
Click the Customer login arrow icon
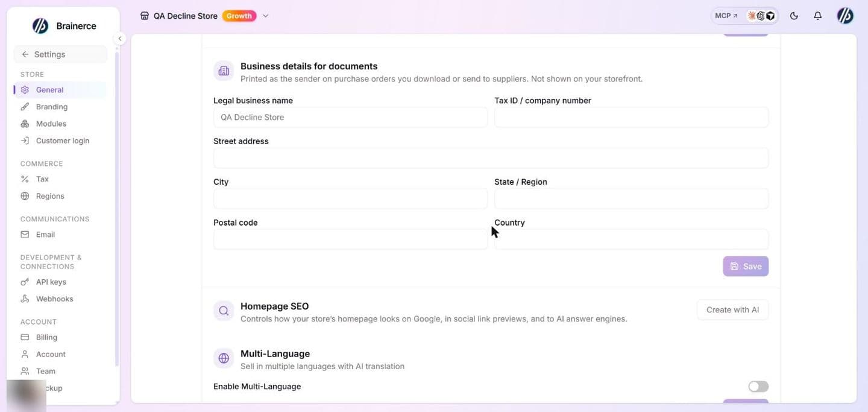point(25,141)
